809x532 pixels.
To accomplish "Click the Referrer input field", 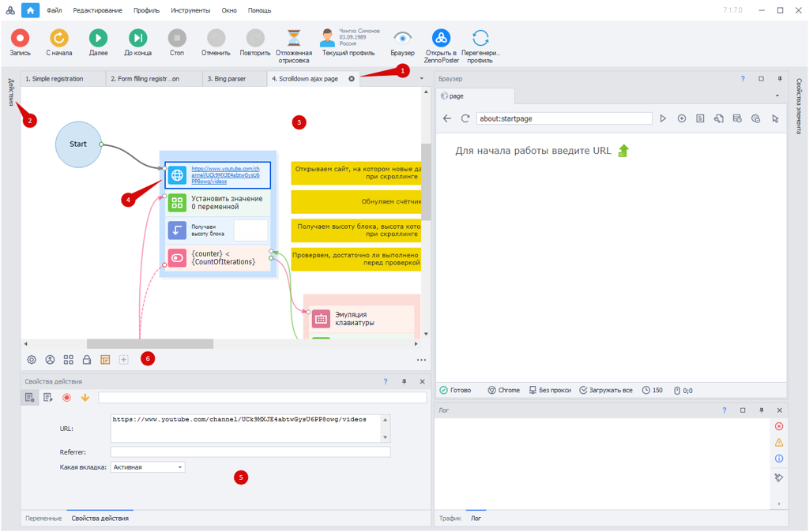I will [x=250, y=452].
